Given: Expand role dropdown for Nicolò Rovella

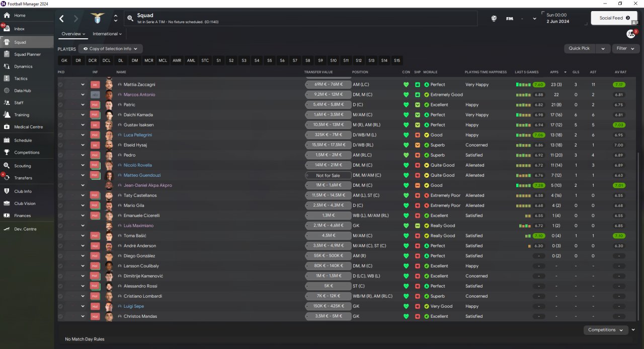Looking at the screenshot, I should click(83, 165).
